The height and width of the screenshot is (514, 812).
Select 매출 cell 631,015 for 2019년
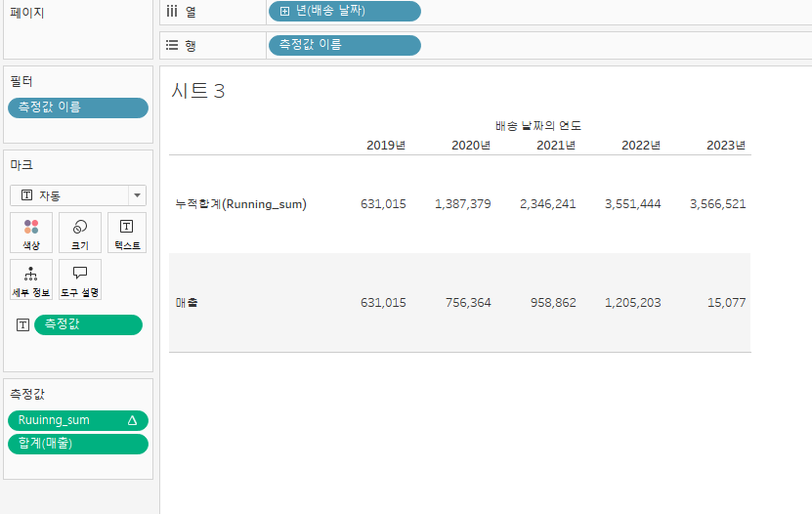[x=383, y=303]
